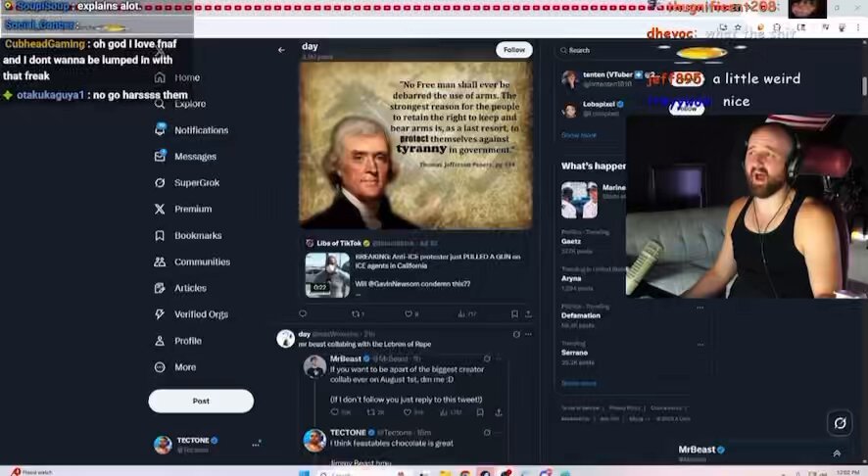868x476 pixels.
Task: Click Grok icon on TECTONE's reply
Action: (x=487, y=432)
